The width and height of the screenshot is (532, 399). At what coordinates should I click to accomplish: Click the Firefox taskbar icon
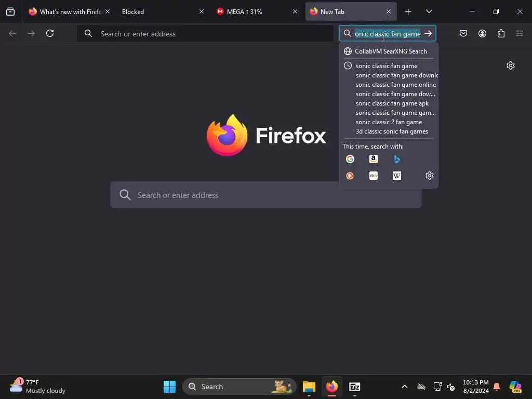(332, 387)
